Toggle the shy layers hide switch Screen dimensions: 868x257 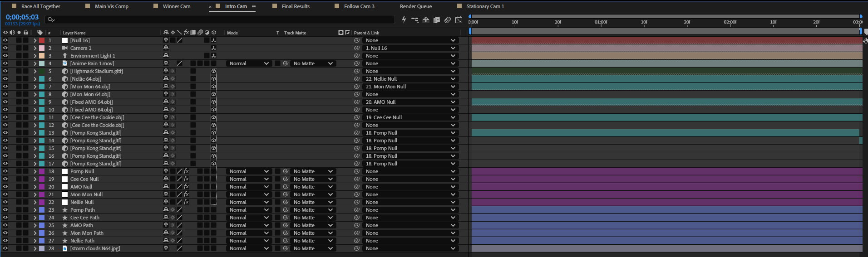tap(426, 19)
